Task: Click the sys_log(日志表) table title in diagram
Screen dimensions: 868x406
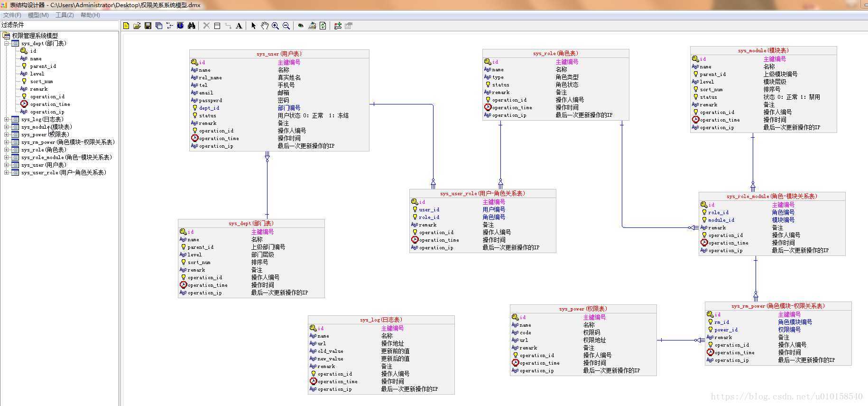Action: pyautogui.click(x=381, y=320)
